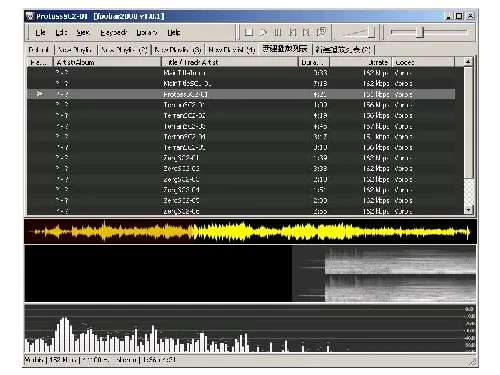Click the seek bar slider at the top right
This screenshot has width=500, height=375.
pyautogui.click(x=429, y=32)
